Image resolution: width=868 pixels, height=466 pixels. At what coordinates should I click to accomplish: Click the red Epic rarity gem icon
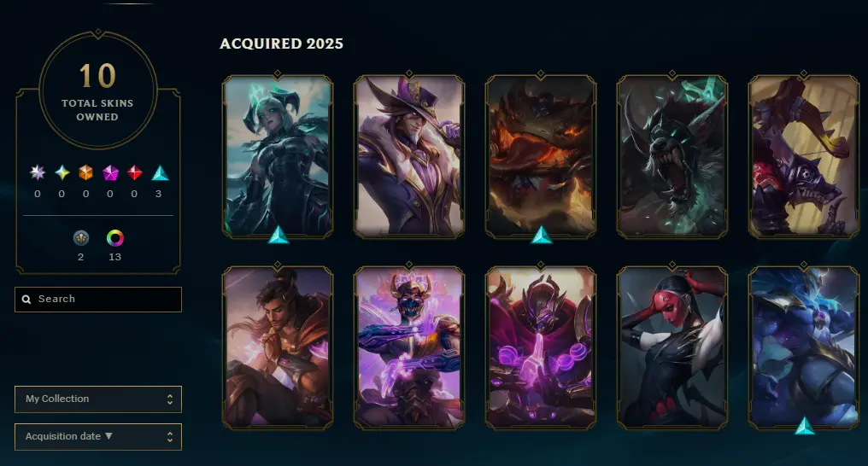tap(134, 172)
